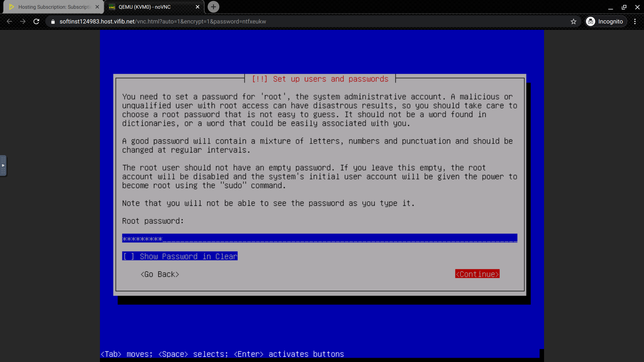Click the Tab moves Space selects hint text
The image size is (644, 362).
click(222, 354)
